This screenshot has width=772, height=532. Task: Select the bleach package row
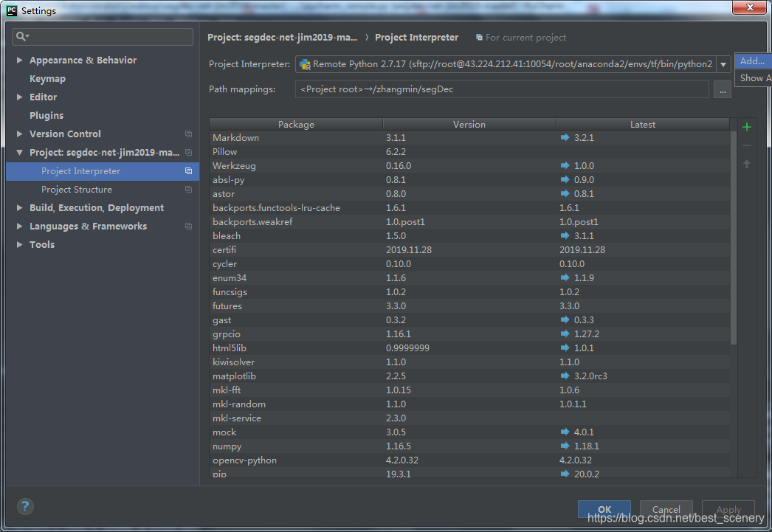coord(469,235)
